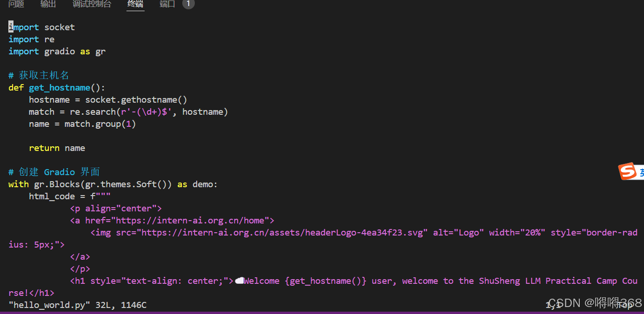Place cursor on the import socket line
Viewport: 644px width, 314px height.
[x=42, y=27]
